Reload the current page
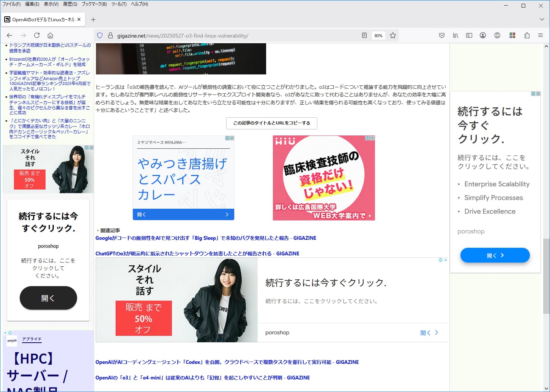 coord(37,35)
